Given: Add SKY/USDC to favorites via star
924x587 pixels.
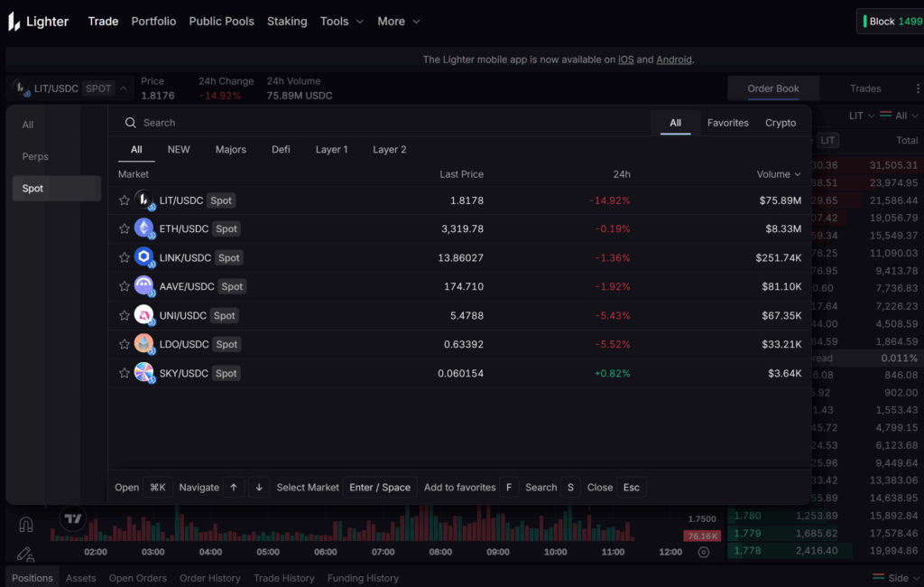Looking at the screenshot, I should tap(125, 373).
